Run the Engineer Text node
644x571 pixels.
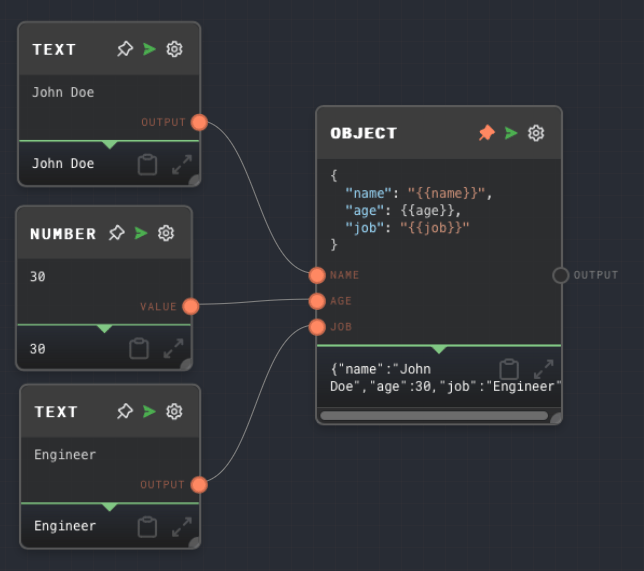coord(150,411)
